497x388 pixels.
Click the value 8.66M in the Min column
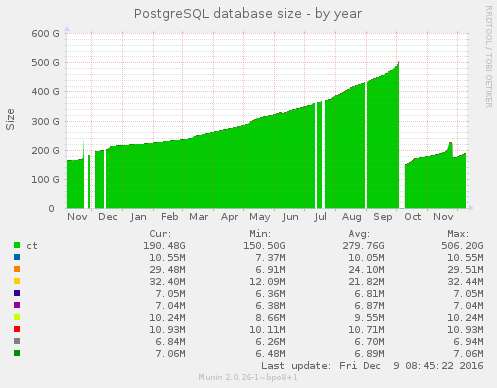[x=270, y=318]
